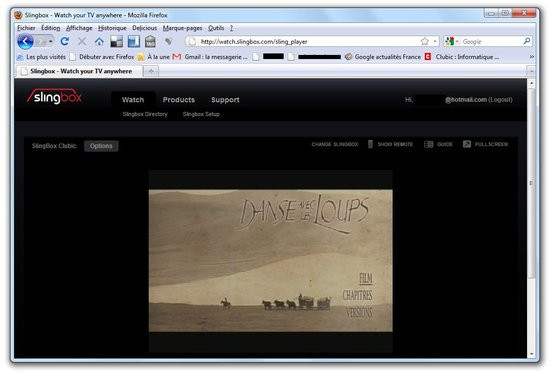Open the Guide panel icon
The image size is (550, 372).
(x=429, y=144)
